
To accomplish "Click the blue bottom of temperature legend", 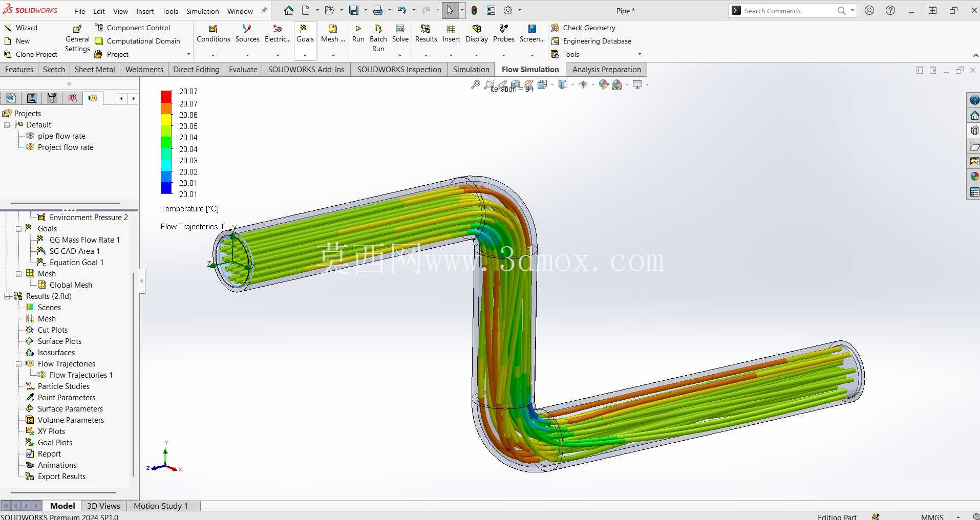I will [x=166, y=188].
